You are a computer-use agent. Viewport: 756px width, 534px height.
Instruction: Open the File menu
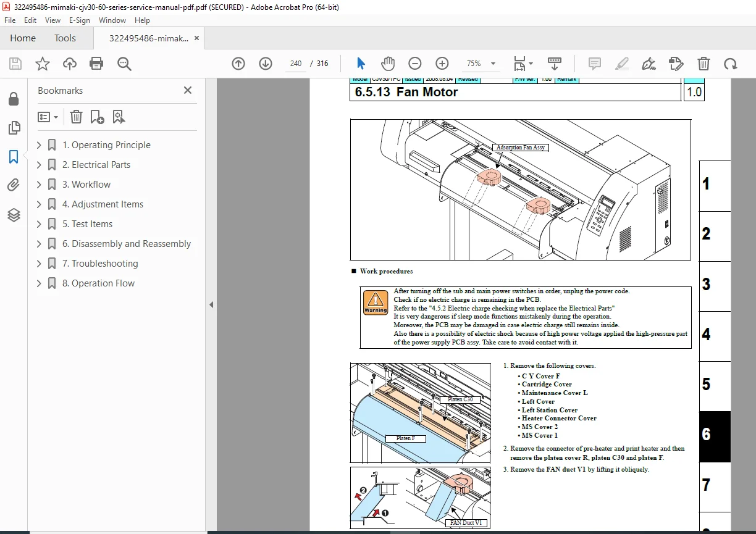[x=10, y=20]
